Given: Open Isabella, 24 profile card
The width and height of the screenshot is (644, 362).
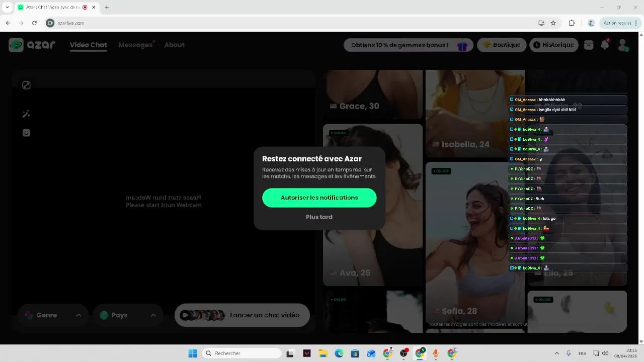Looking at the screenshot, I should point(475,114).
